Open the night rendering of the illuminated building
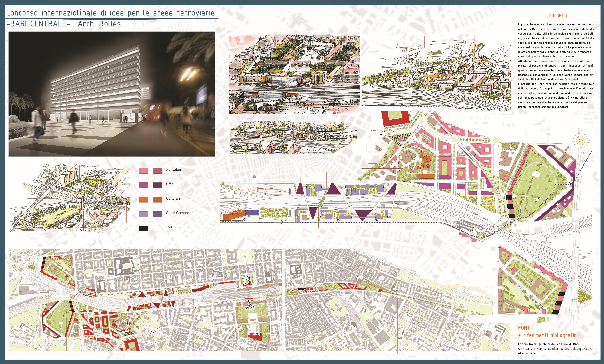The height and width of the screenshot is (364, 604). point(112,94)
